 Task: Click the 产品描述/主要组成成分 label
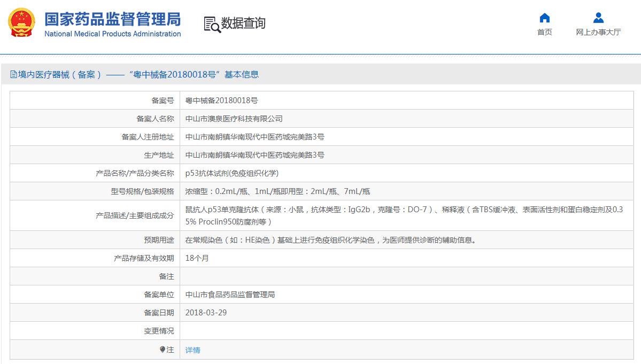135,216
